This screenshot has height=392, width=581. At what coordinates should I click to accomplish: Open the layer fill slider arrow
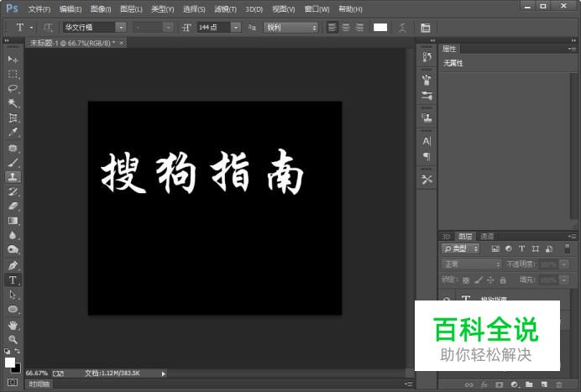(564, 280)
